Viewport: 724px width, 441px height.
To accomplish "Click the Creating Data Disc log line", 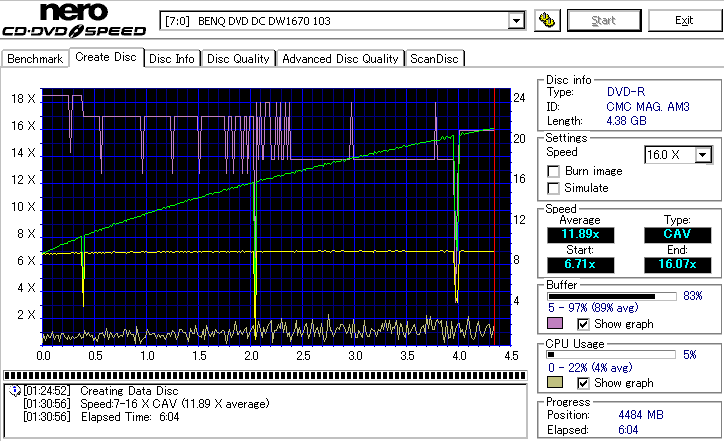I will coord(129,391).
